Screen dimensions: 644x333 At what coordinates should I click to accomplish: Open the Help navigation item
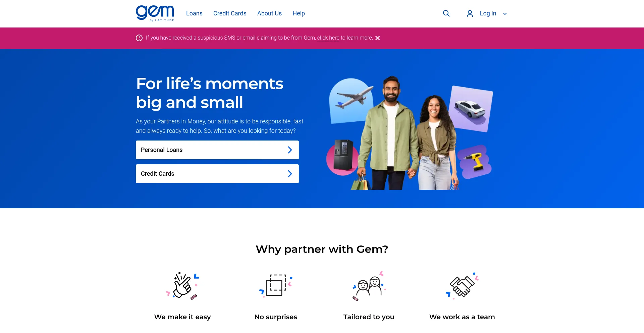pos(299,13)
